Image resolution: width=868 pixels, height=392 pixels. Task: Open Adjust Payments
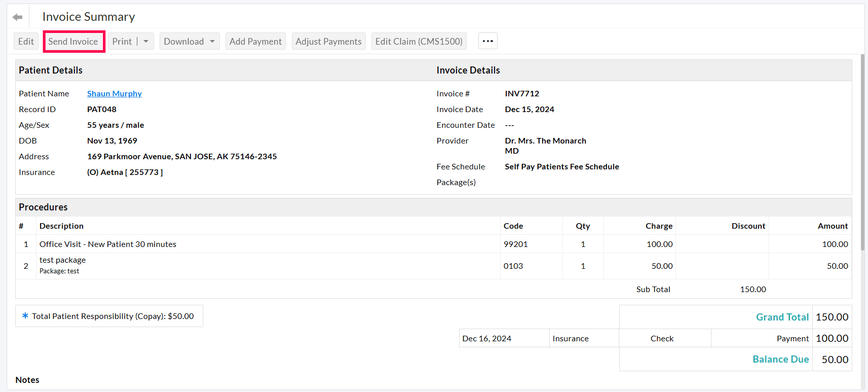(x=328, y=42)
